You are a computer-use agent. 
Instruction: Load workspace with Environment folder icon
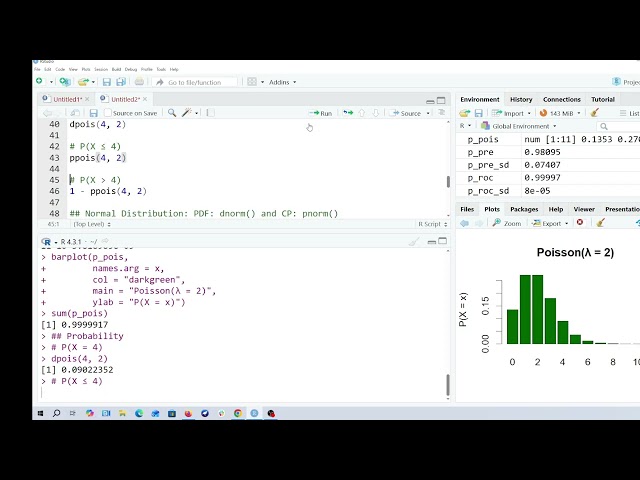point(464,113)
